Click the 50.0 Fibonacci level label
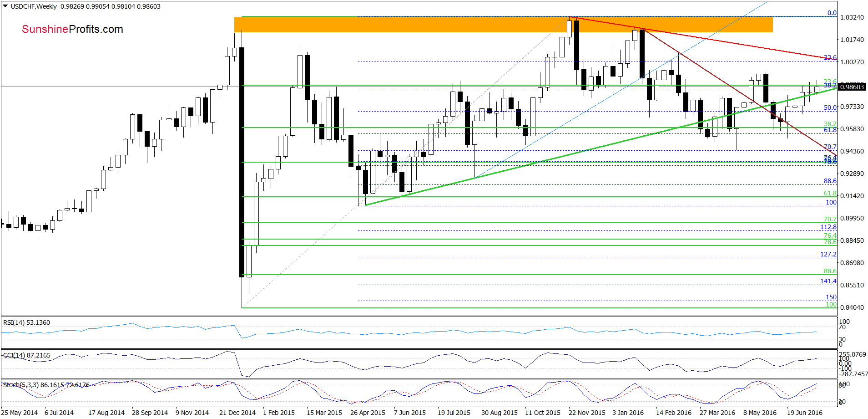The image size is (868, 419). [x=830, y=107]
